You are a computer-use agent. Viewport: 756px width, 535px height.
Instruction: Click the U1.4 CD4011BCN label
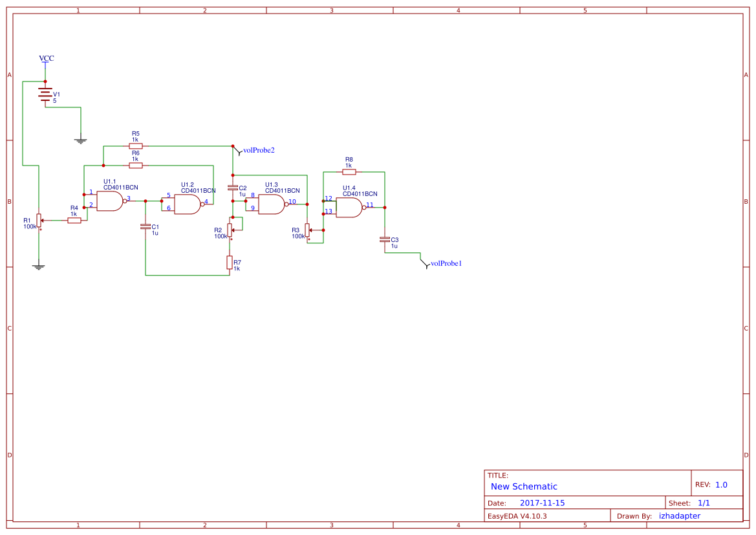pyautogui.click(x=360, y=194)
